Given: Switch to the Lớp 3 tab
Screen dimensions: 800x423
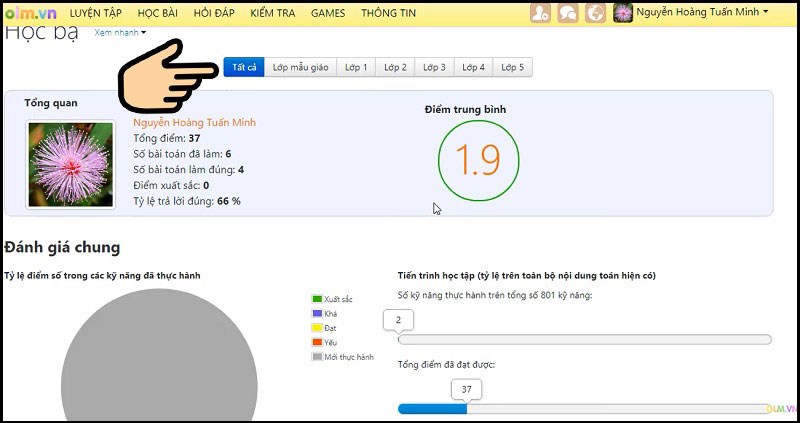Looking at the screenshot, I should point(434,68).
